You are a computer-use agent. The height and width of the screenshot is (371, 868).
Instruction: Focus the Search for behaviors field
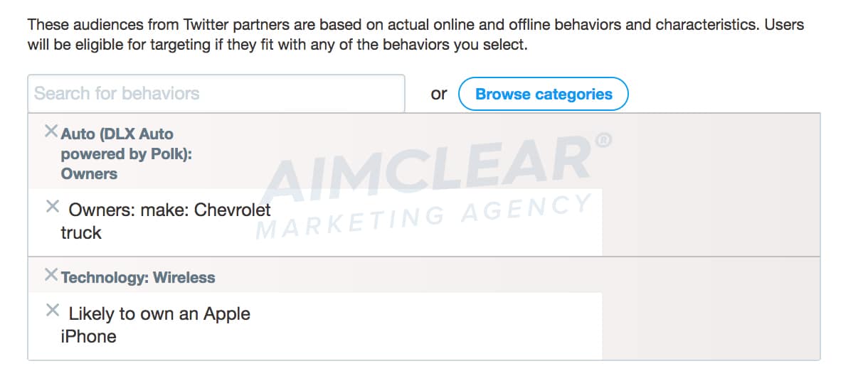tap(216, 94)
